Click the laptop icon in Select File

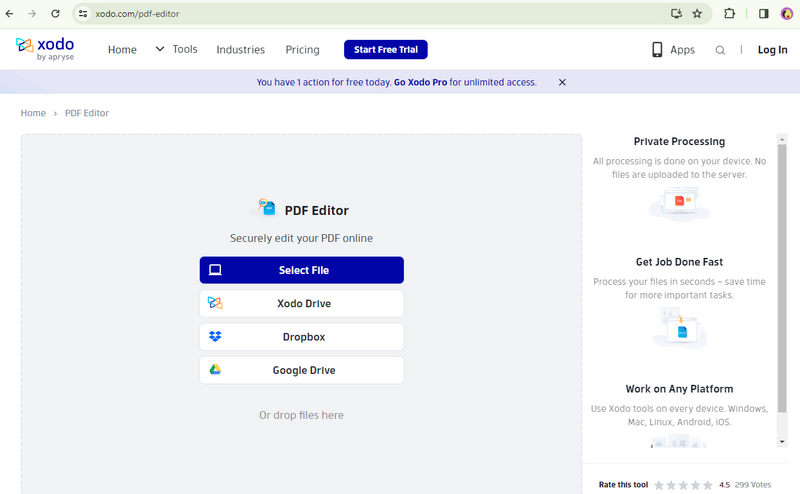tap(215, 270)
